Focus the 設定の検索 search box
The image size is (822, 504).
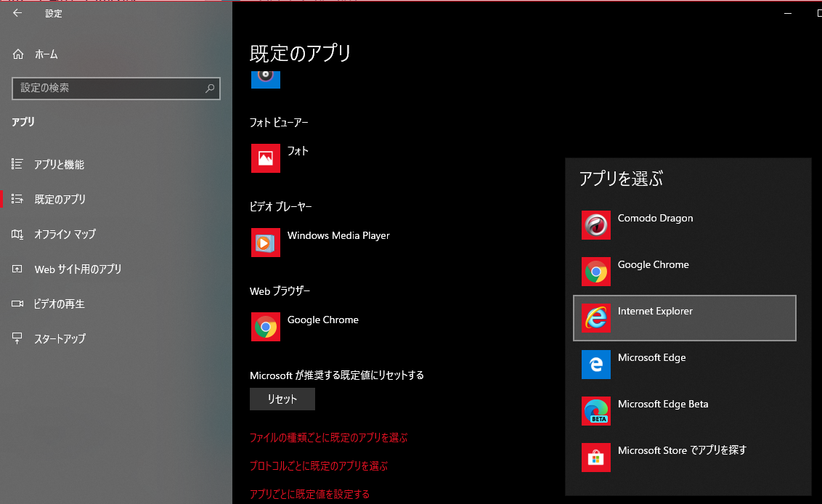point(116,88)
